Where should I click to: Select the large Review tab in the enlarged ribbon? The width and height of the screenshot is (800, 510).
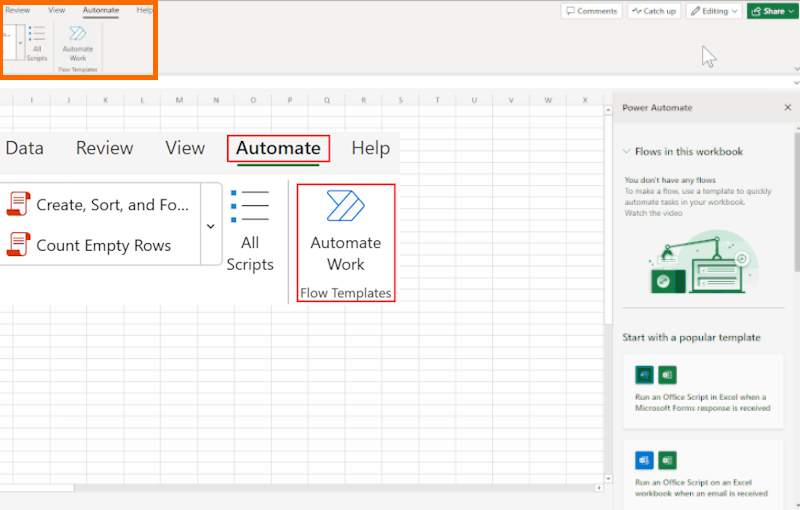point(105,148)
